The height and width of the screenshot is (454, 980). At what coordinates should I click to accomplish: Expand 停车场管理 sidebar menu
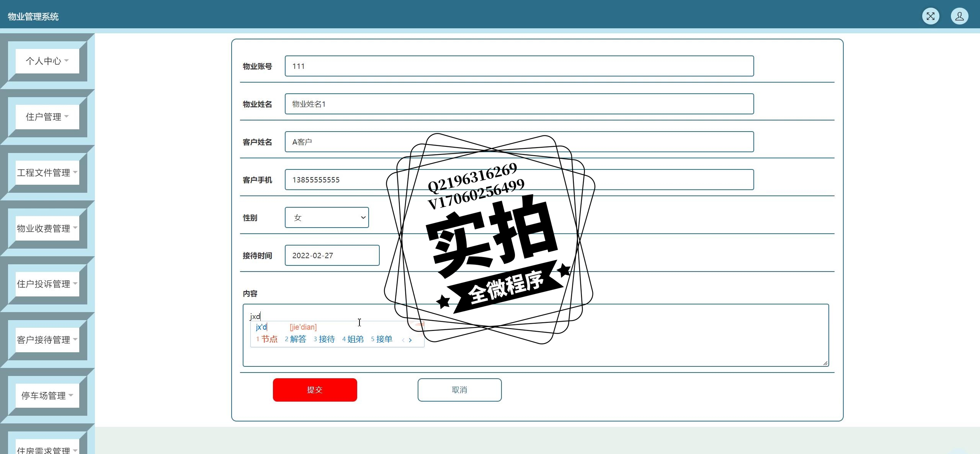(x=47, y=395)
